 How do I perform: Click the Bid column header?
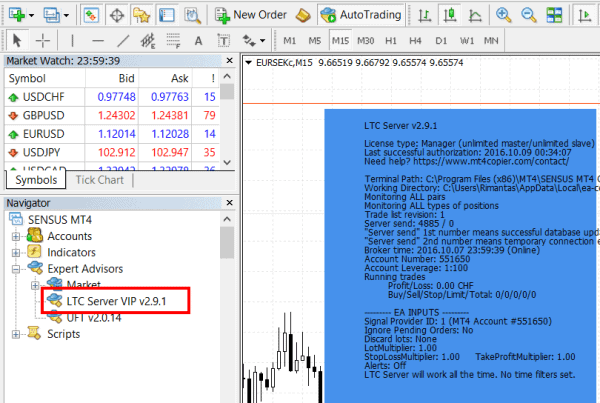click(x=112, y=78)
